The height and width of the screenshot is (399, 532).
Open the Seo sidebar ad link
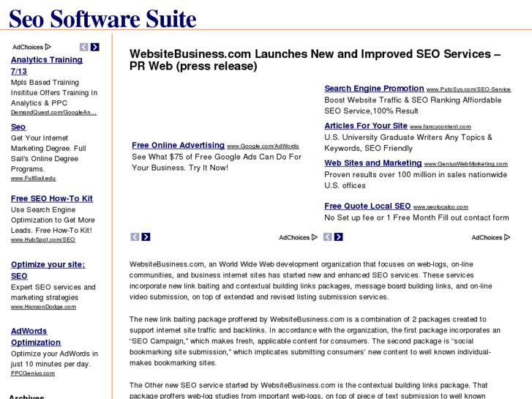tap(18, 127)
